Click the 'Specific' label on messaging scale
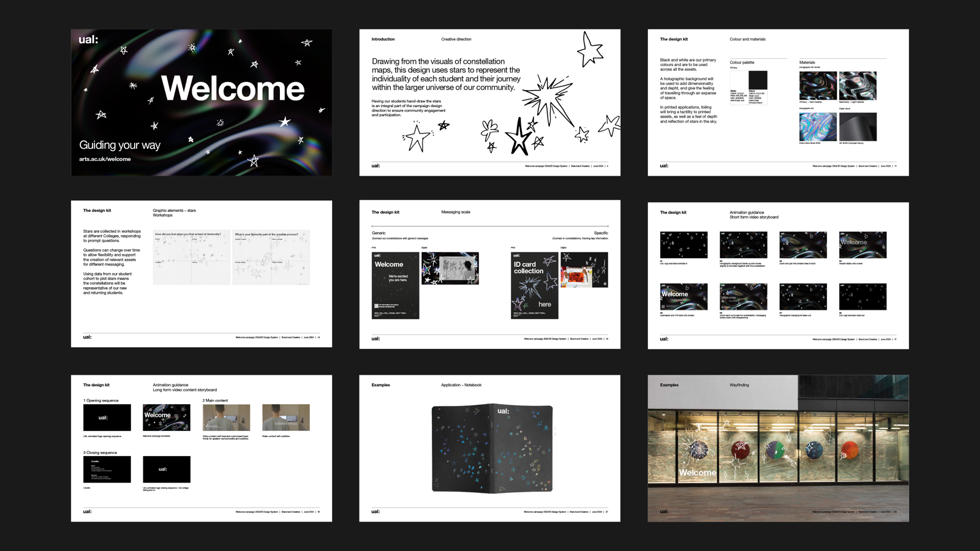980x551 pixels. point(601,233)
